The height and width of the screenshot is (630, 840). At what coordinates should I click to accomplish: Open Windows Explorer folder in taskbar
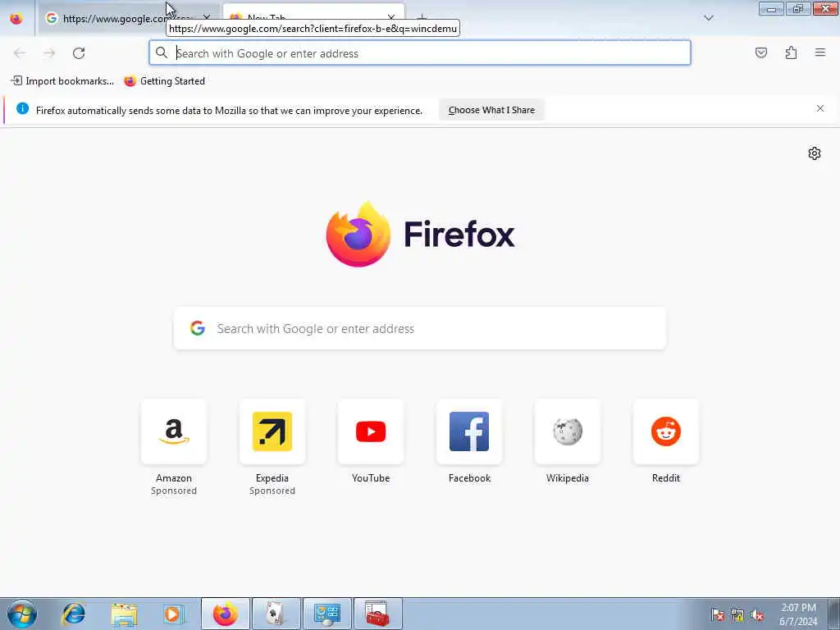tap(125, 614)
